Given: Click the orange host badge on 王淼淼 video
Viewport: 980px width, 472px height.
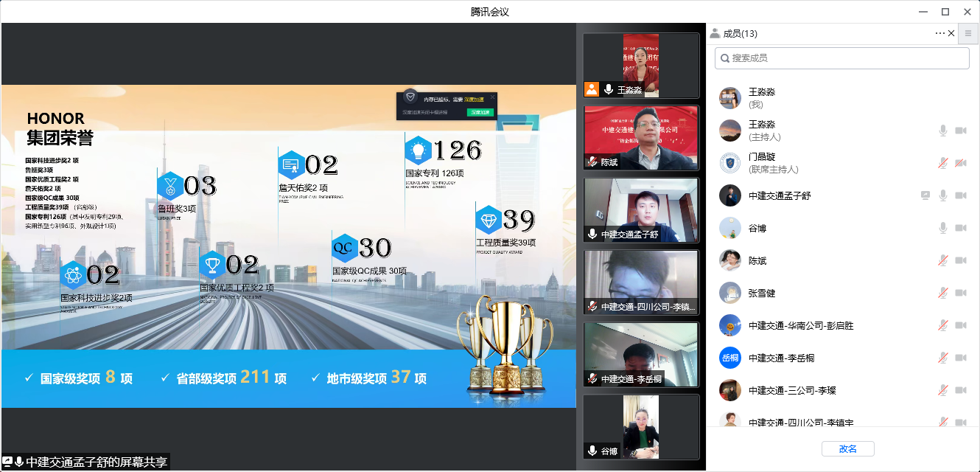Looking at the screenshot, I should point(592,89).
